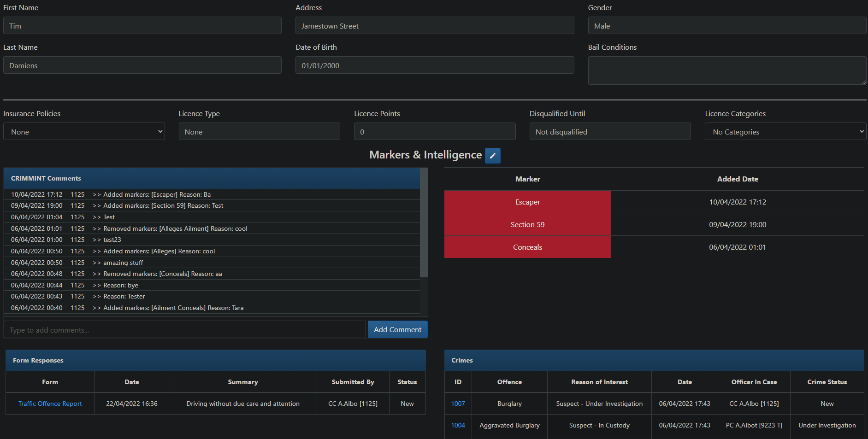
Task: Click the CRIMMINT Comments scrollbar
Action: 424,223
